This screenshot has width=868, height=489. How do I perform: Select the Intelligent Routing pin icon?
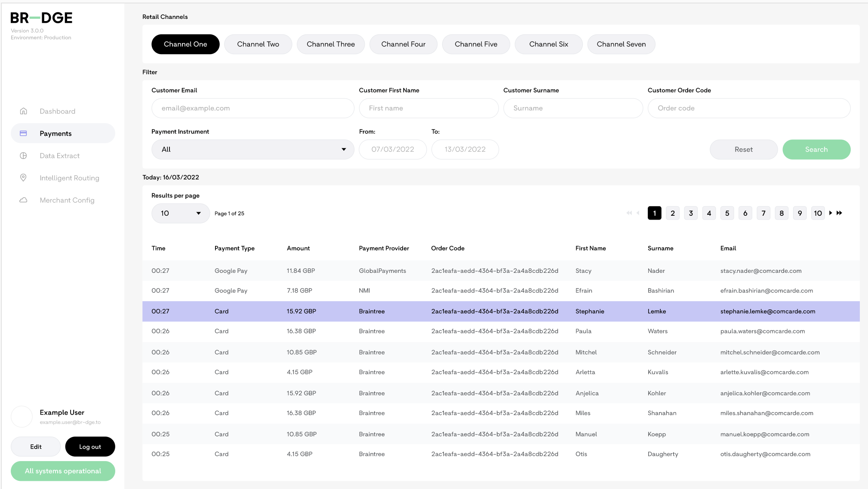(24, 178)
